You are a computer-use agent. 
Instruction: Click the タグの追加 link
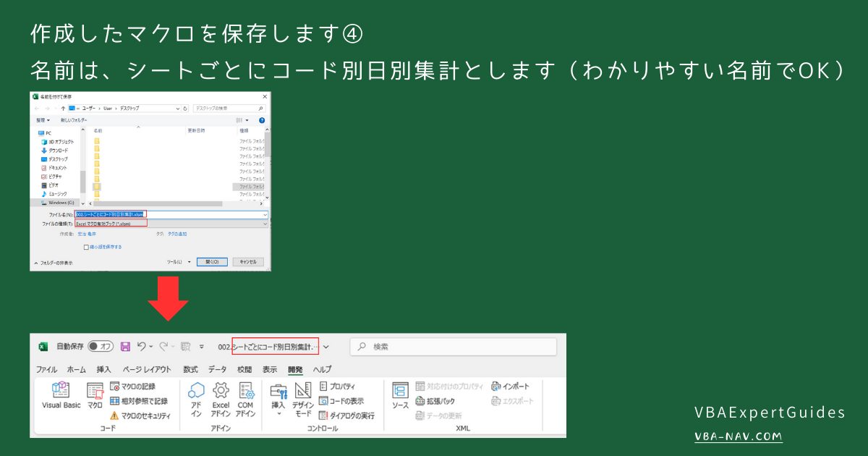click(x=178, y=235)
